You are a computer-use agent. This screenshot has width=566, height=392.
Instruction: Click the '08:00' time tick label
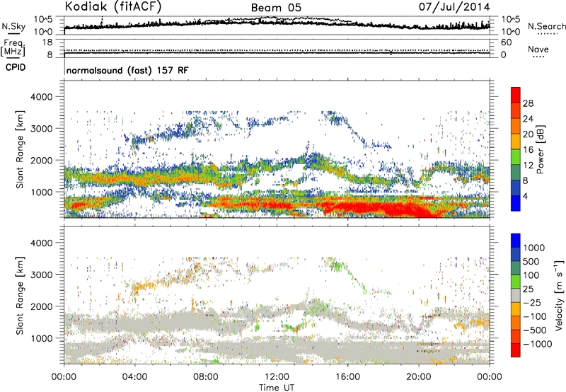pos(205,377)
